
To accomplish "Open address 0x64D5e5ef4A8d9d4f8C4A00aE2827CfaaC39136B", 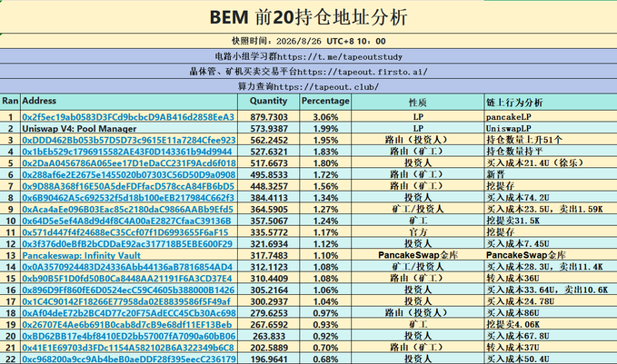I will [126, 221].
